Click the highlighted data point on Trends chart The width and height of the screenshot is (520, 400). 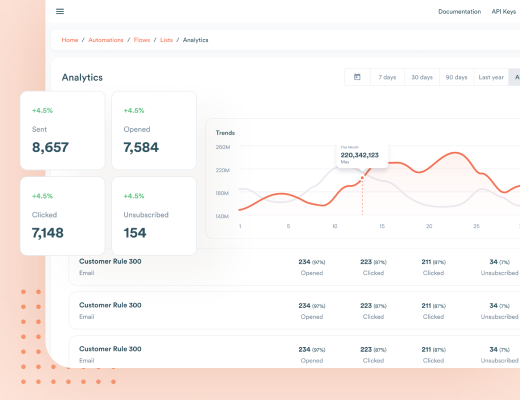362,178
